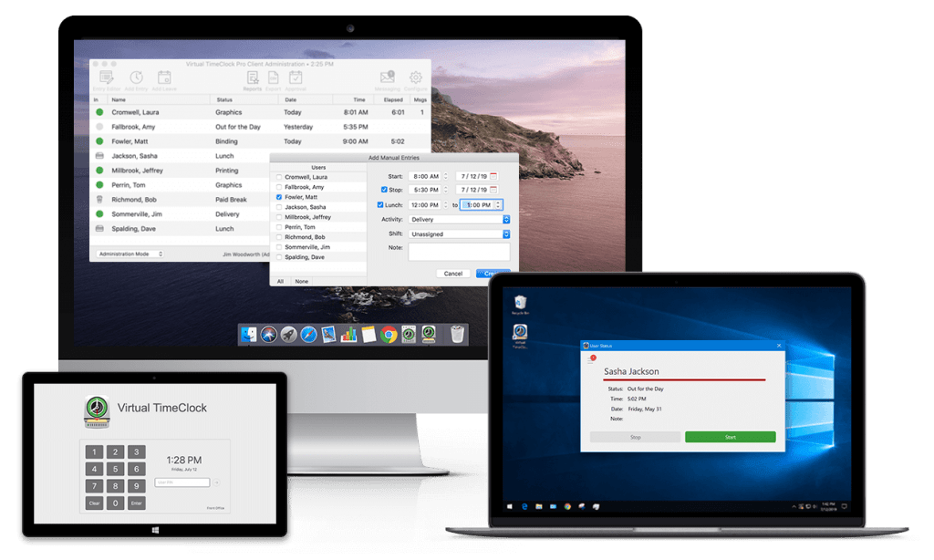Open Google Chrome in the Mac dock

click(x=389, y=335)
